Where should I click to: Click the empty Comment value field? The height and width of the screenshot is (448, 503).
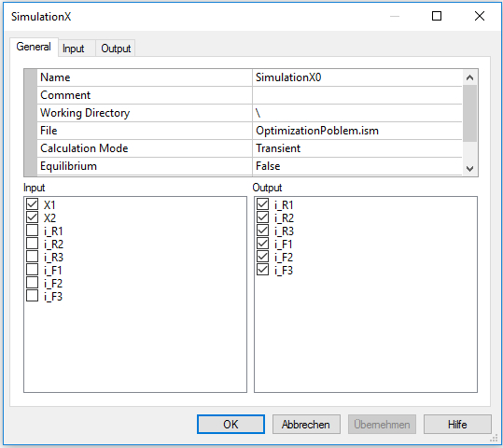[x=357, y=95]
